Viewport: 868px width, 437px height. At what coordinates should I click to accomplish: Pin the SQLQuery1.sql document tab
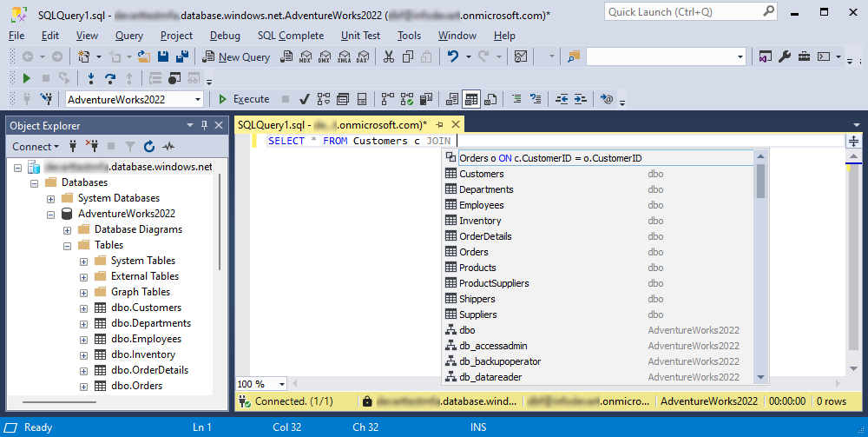pos(440,125)
